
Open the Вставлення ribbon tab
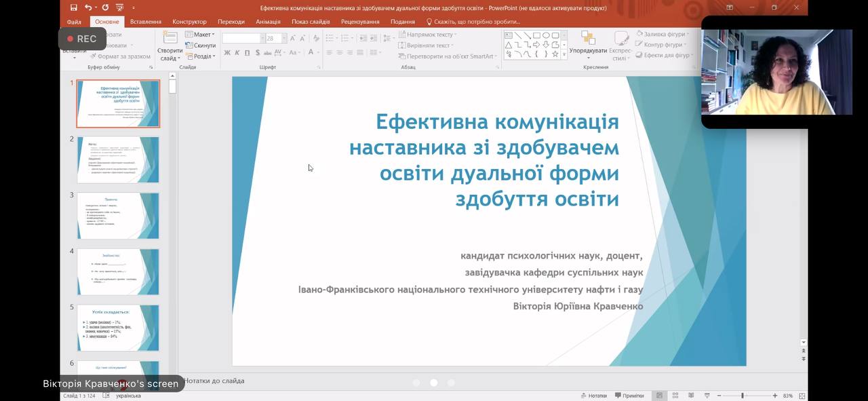pyautogui.click(x=145, y=22)
